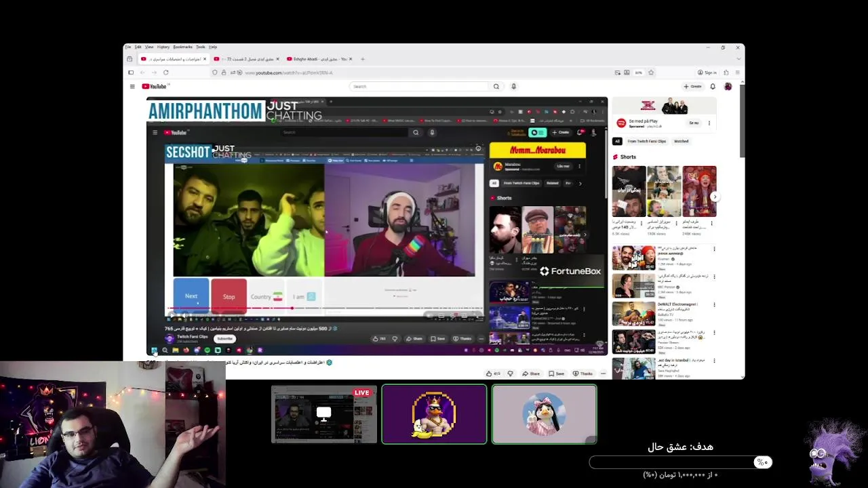Close the Eshghe Abadi tab

click(350, 59)
